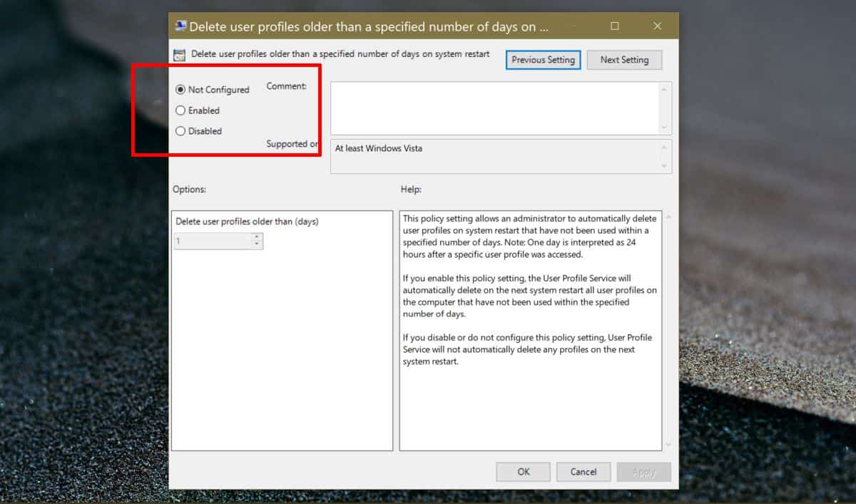This screenshot has width=856, height=504.
Task: Maximize the policy dialog window
Action: [615, 26]
